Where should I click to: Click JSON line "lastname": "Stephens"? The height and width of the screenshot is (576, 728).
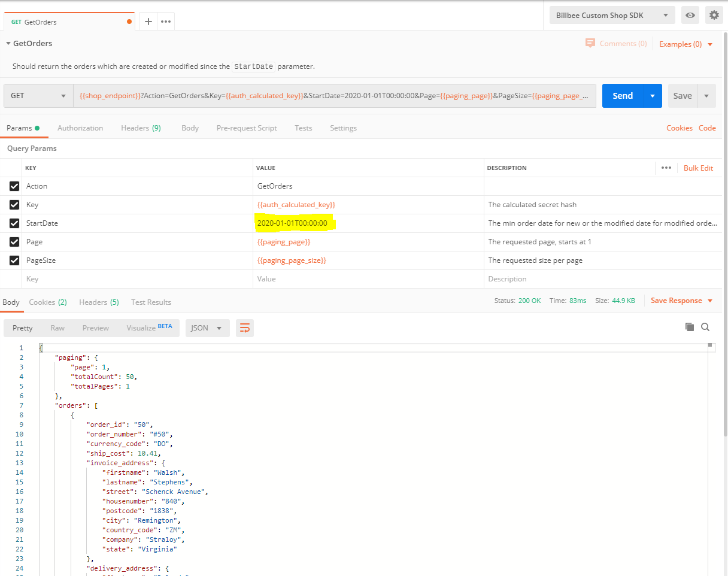[147, 482]
